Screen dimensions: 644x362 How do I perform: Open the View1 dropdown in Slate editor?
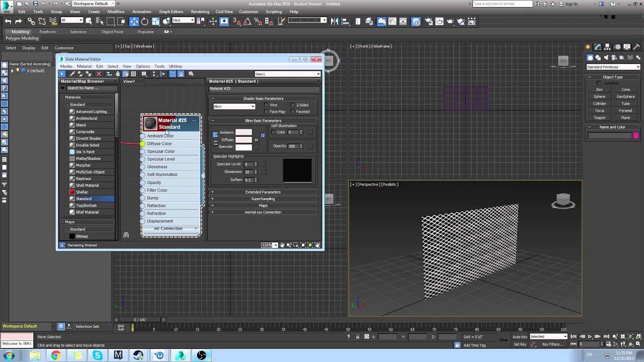[287, 74]
